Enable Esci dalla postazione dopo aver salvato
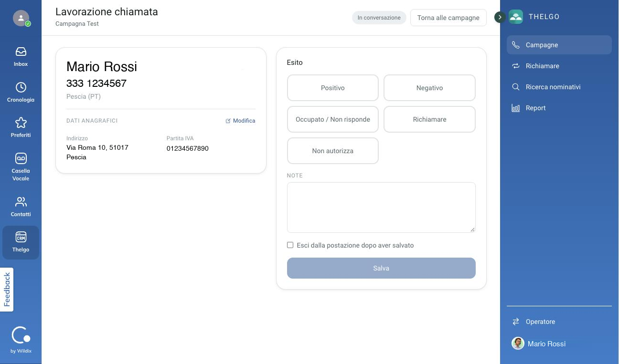Screen dimensions: 619x364 [x=290, y=245]
